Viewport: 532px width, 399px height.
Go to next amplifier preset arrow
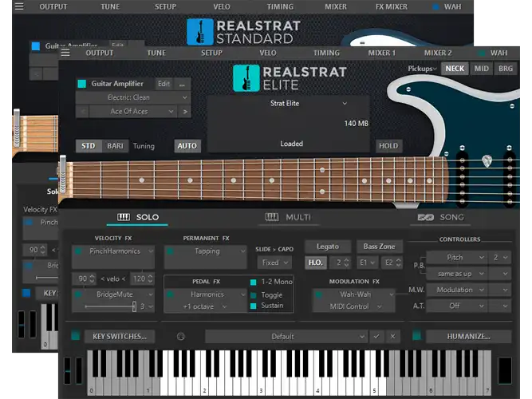(x=185, y=112)
